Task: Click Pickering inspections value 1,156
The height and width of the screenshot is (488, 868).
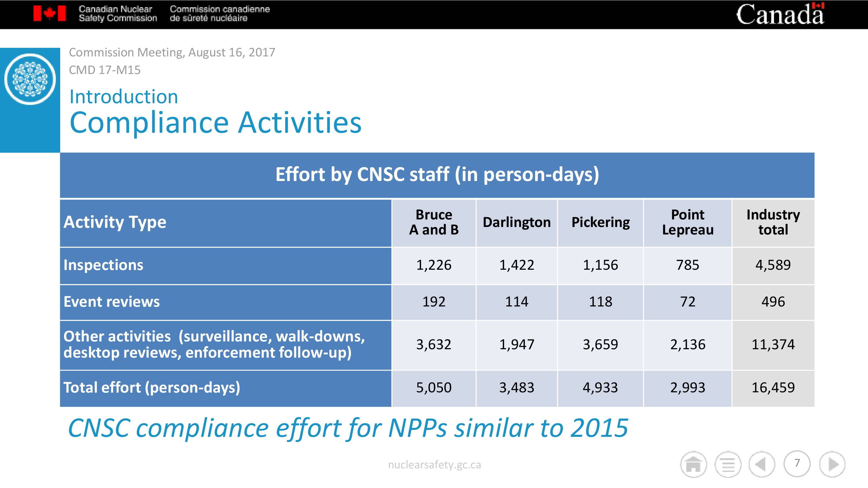Action: [x=600, y=265]
